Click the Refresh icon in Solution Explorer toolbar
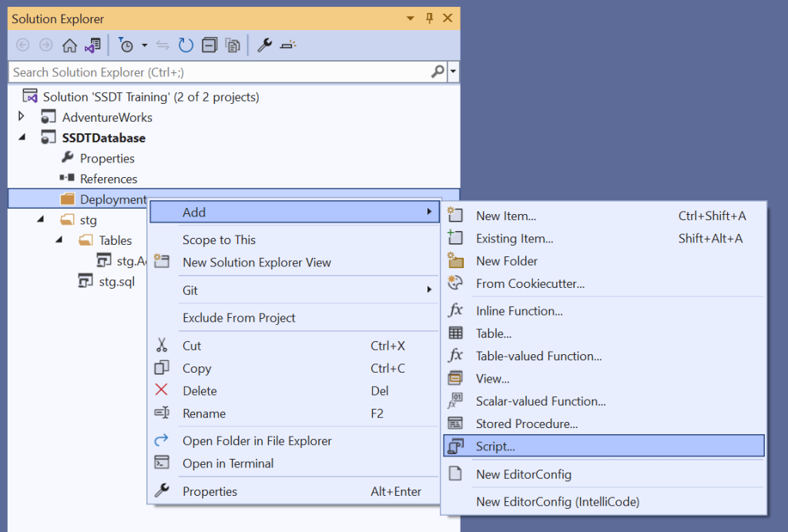 [x=186, y=45]
